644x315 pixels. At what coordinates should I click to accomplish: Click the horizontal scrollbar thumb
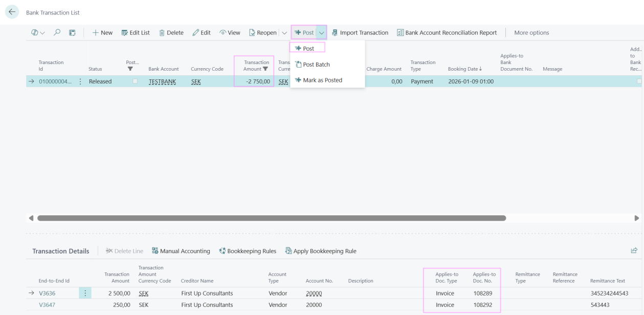pos(272,218)
